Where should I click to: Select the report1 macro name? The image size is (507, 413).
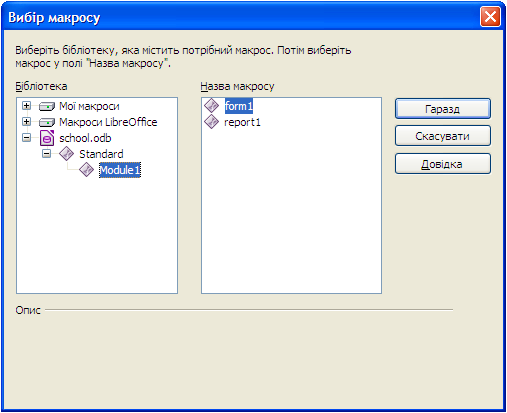click(x=242, y=122)
